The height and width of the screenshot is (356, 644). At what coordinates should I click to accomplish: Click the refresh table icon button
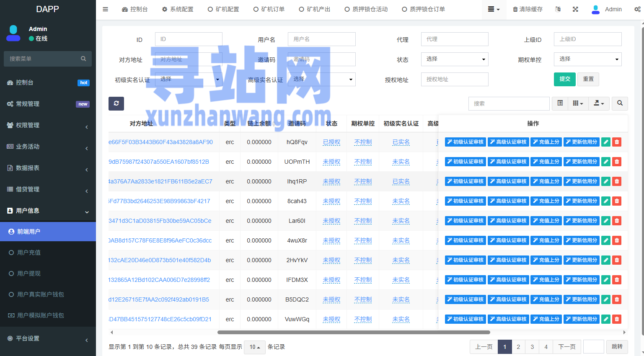(116, 103)
